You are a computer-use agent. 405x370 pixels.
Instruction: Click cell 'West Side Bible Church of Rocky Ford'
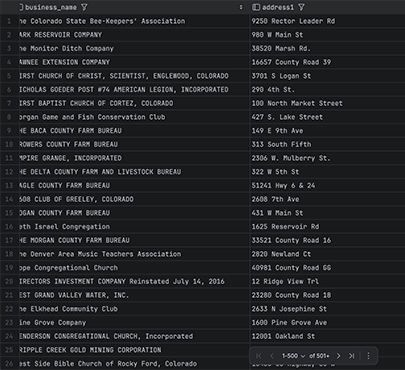coord(134,364)
